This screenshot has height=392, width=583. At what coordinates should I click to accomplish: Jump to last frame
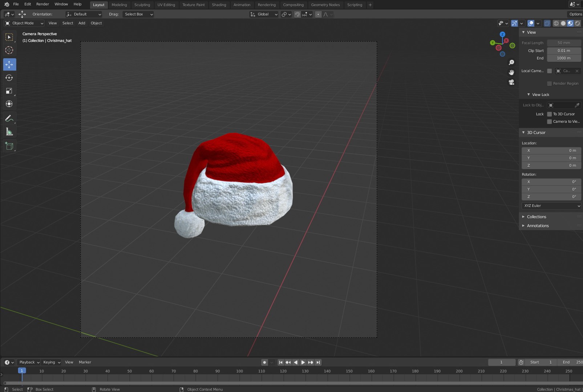pos(318,362)
